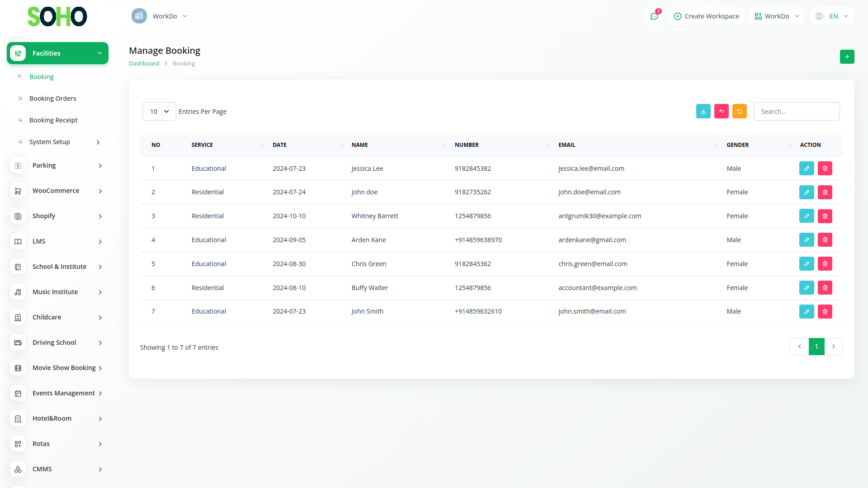Delete John Smith's booking entry
This screenshot has width=868, height=488.
(825, 311)
